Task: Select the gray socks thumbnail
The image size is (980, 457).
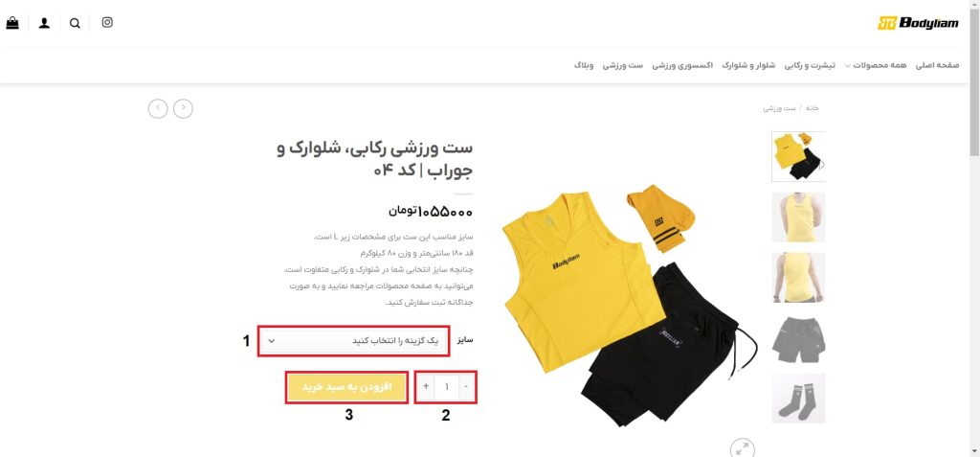Action: pyautogui.click(x=799, y=399)
